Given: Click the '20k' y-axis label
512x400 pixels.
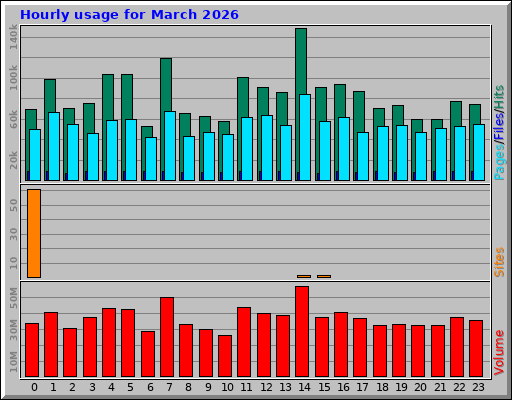Looking at the screenshot, I should click(13, 160).
